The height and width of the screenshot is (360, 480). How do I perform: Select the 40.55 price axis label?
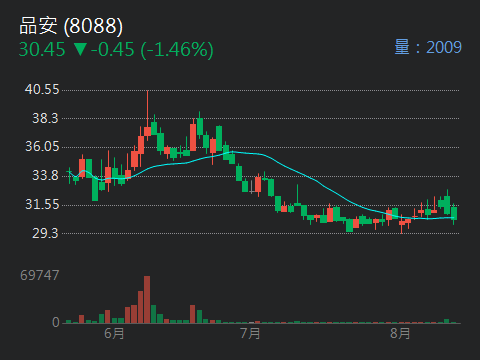tap(42, 89)
